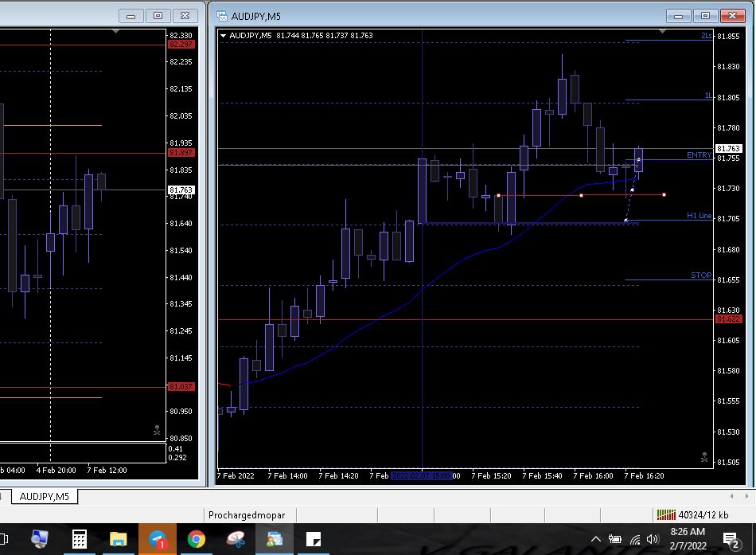Viewport: 756px width, 555px height.
Task: Open the This PC computer icon on the taskbar
Action: (x=40, y=539)
